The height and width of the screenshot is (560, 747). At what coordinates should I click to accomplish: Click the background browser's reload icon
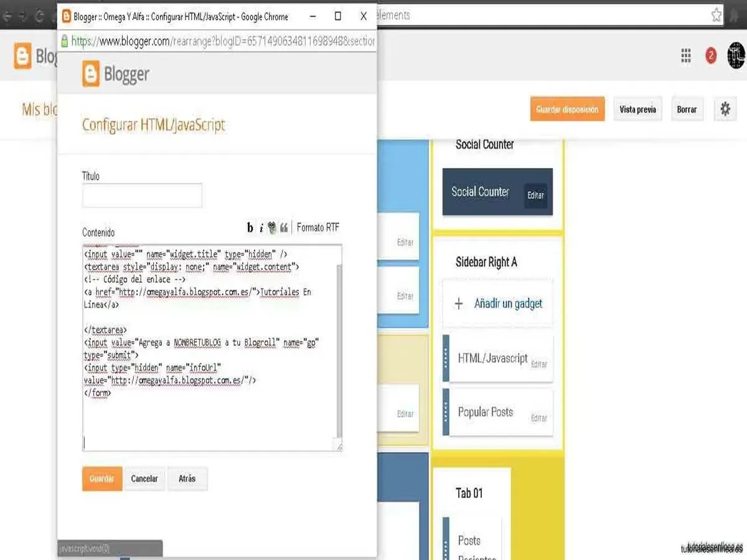39,17
